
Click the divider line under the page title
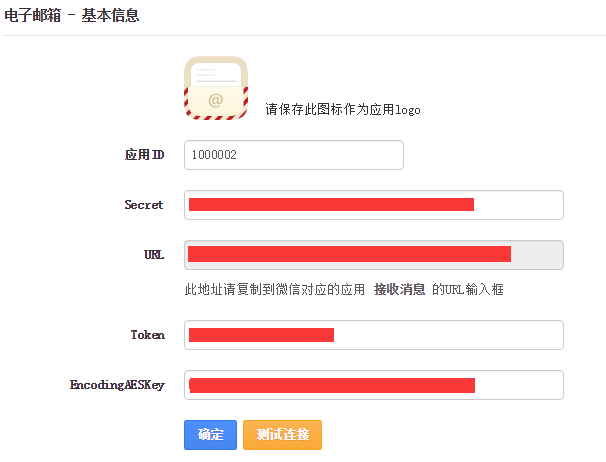tap(303, 35)
